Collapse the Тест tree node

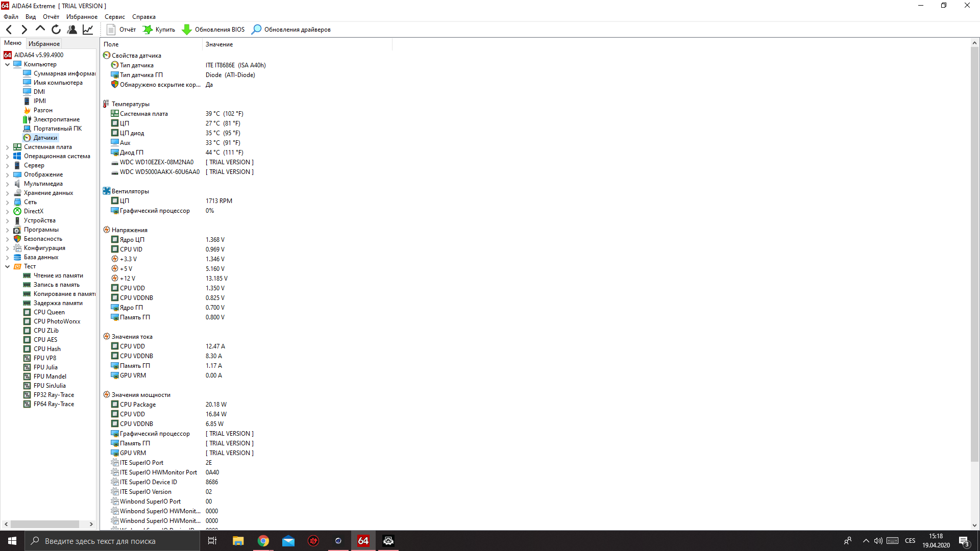point(8,266)
